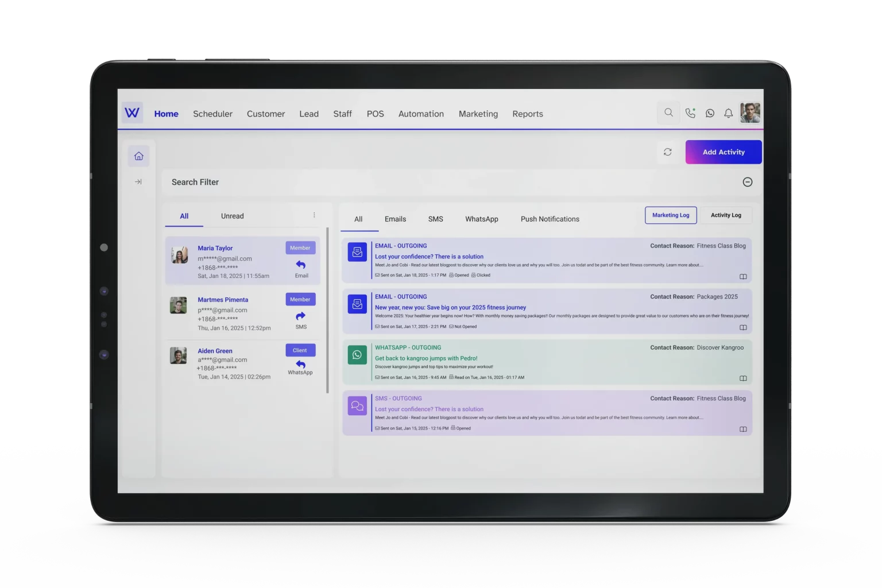Open WhatsApp icon in top bar
Viewport: 882px width, 588px height.
[x=710, y=114]
